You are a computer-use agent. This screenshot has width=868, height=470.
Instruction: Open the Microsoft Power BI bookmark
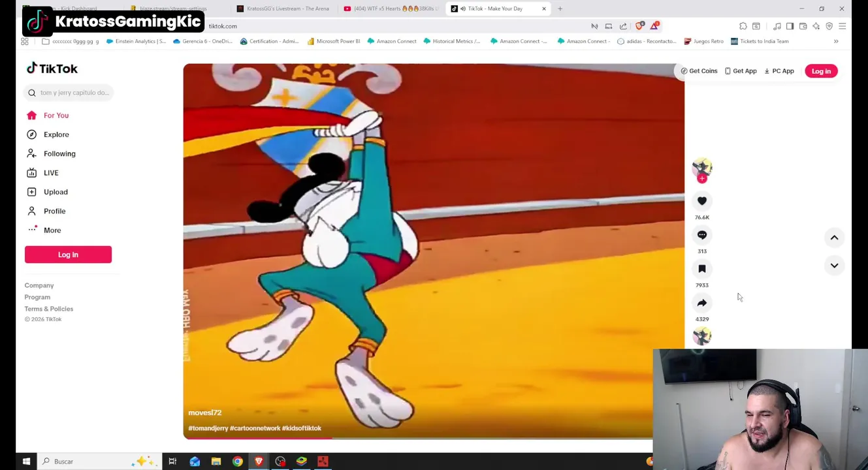(333, 41)
